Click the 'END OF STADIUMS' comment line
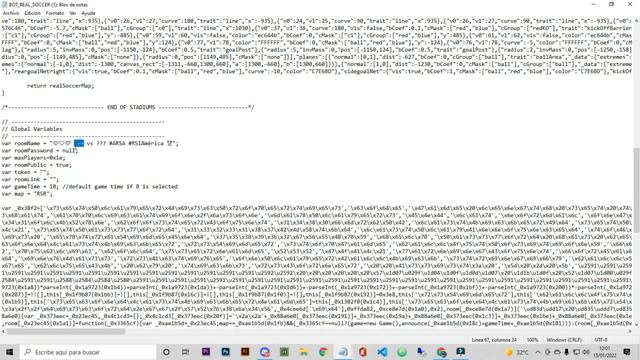 pos(128,107)
